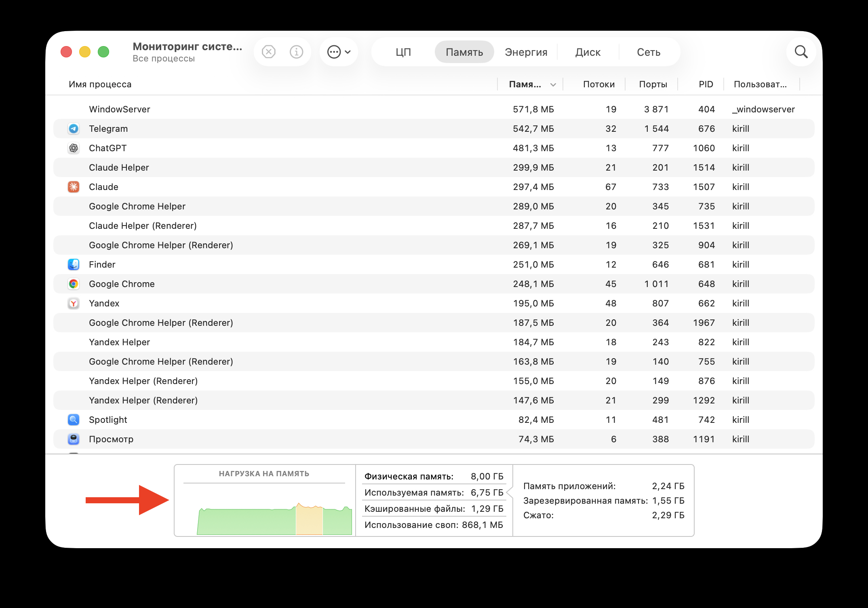This screenshot has width=868, height=608.
Task: Click the Telegram icon in the process list
Action: click(74, 129)
